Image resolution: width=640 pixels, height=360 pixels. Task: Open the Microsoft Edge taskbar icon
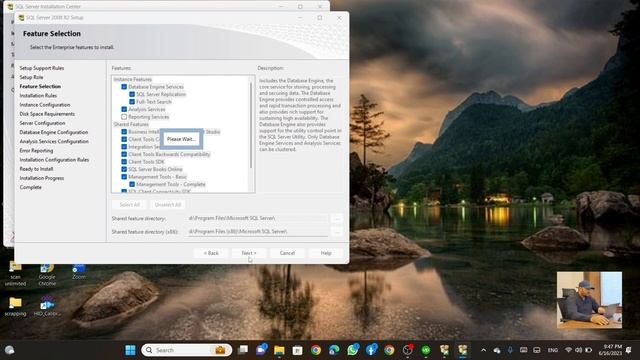(334, 350)
